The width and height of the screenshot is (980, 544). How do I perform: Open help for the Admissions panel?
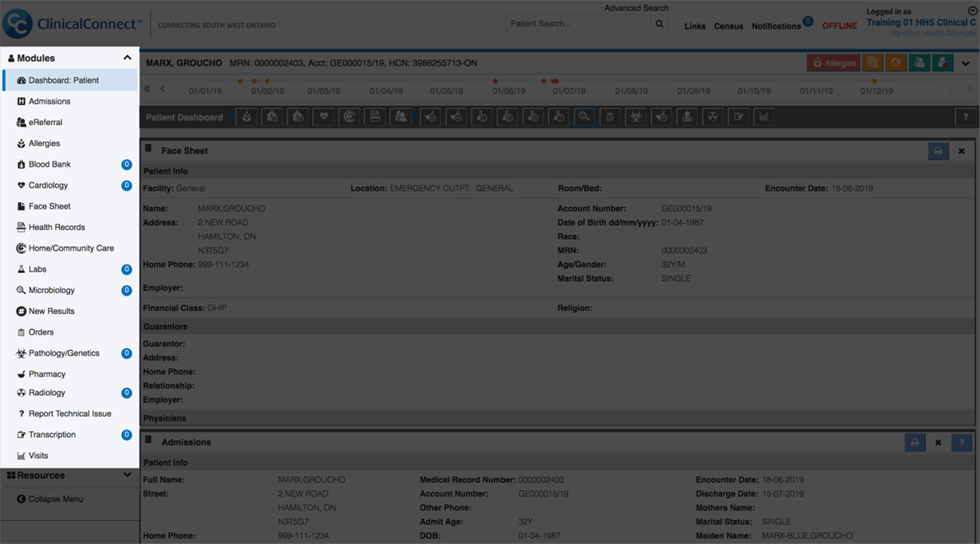point(962,442)
